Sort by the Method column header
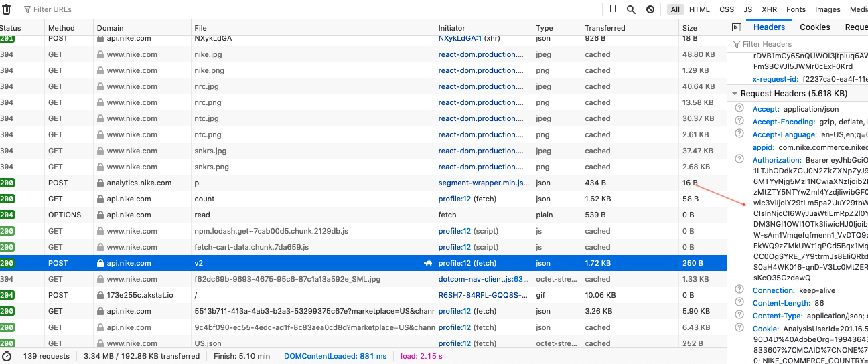The image size is (868, 364). [x=69, y=28]
